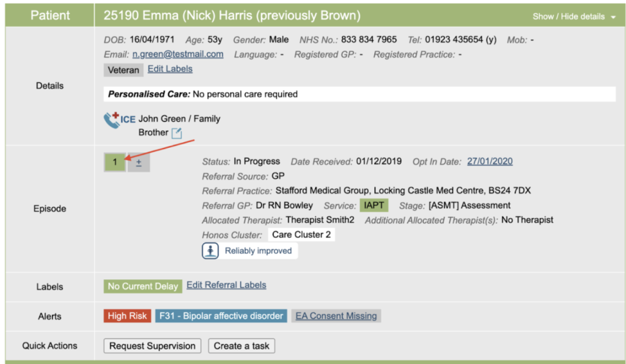Open Edit Referral Labels link

226,285
